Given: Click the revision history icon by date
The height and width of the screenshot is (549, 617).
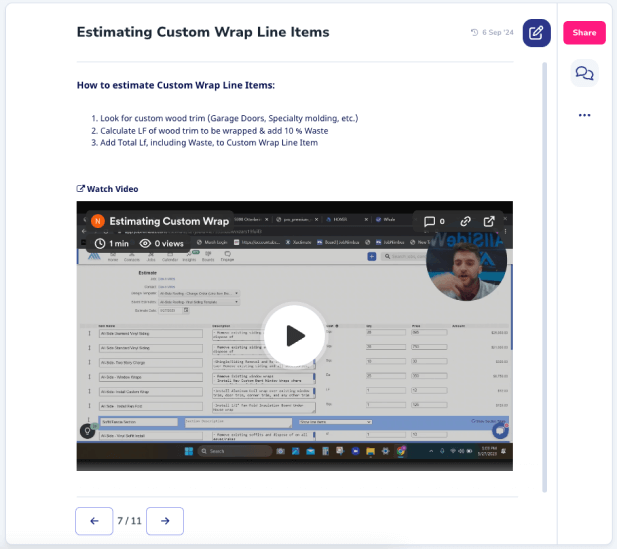Looking at the screenshot, I should [474, 33].
